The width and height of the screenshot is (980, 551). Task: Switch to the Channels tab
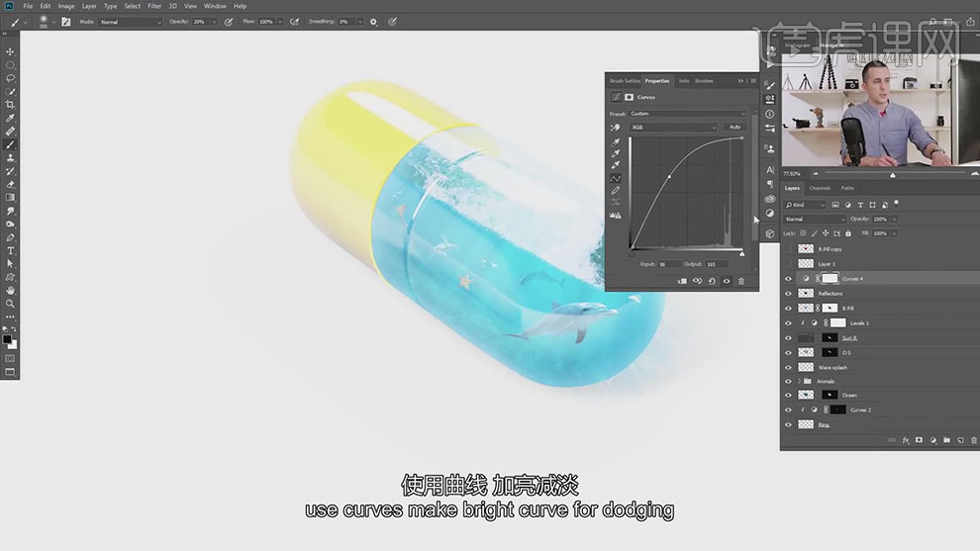[x=820, y=188]
